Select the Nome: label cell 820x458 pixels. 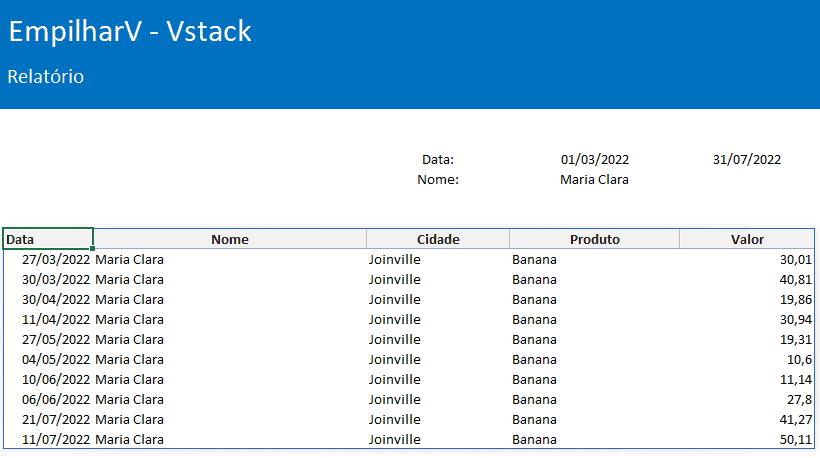(438, 179)
